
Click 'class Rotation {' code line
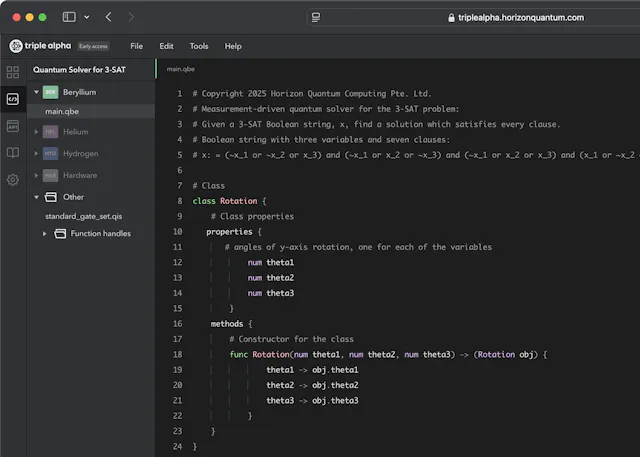[229, 201]
